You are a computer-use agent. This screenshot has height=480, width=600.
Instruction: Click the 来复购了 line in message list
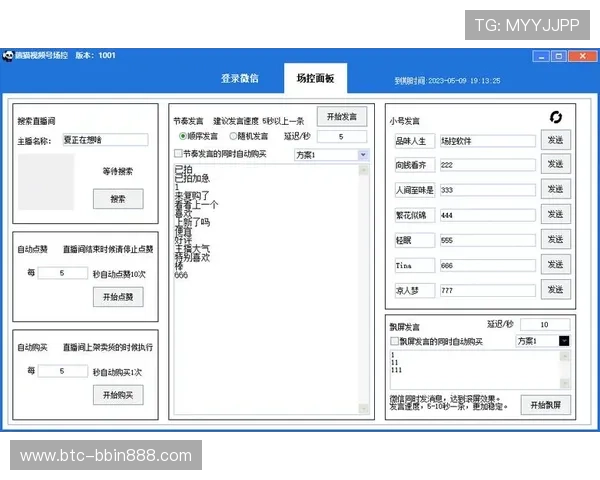(192, 196)
